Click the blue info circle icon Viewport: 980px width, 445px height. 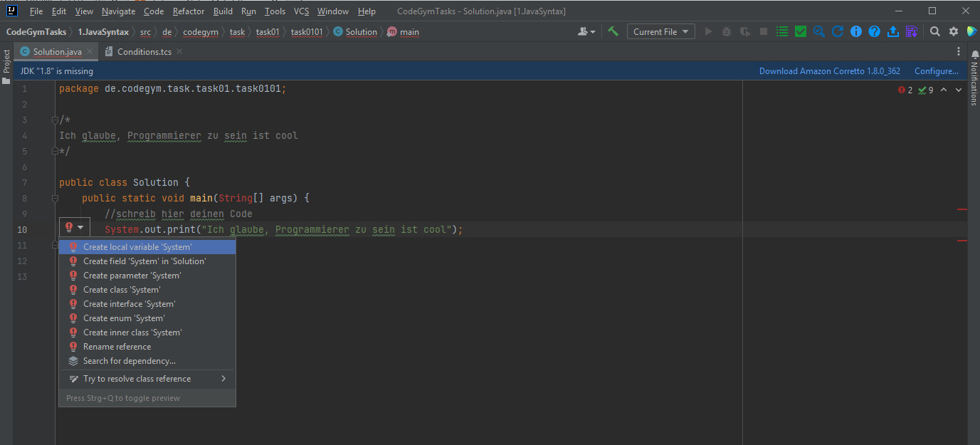click(x=856, y=31)
